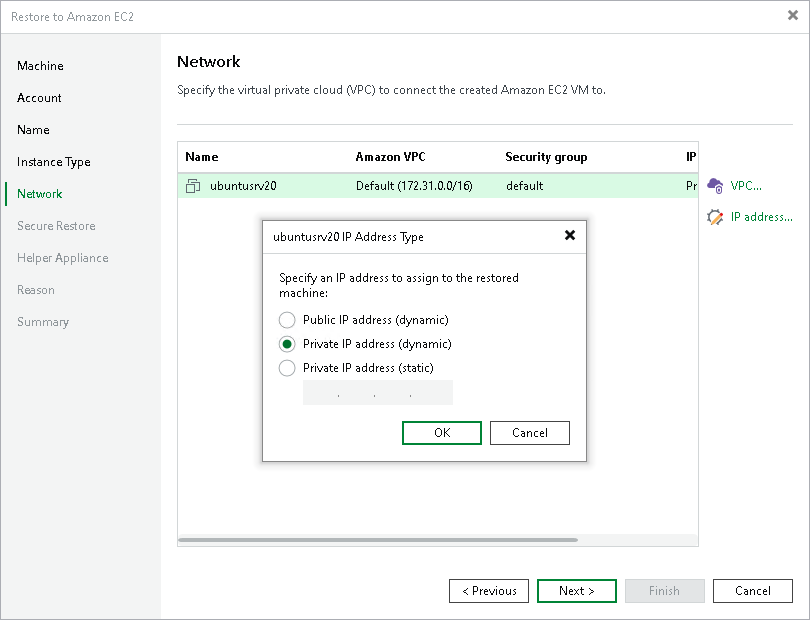810x620 pixels.
Task: Click the ubuntusrv20 machine icon in the table
Action: tap(193, 186)
